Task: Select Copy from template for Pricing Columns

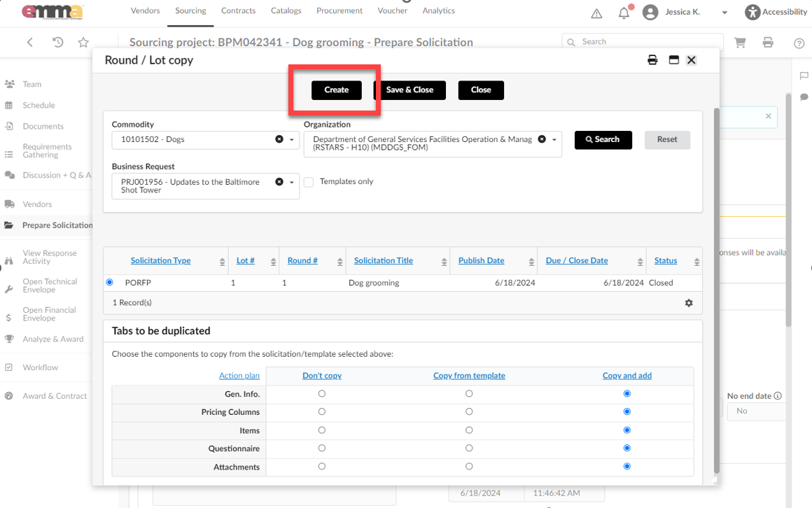Action: pos(469,411)
